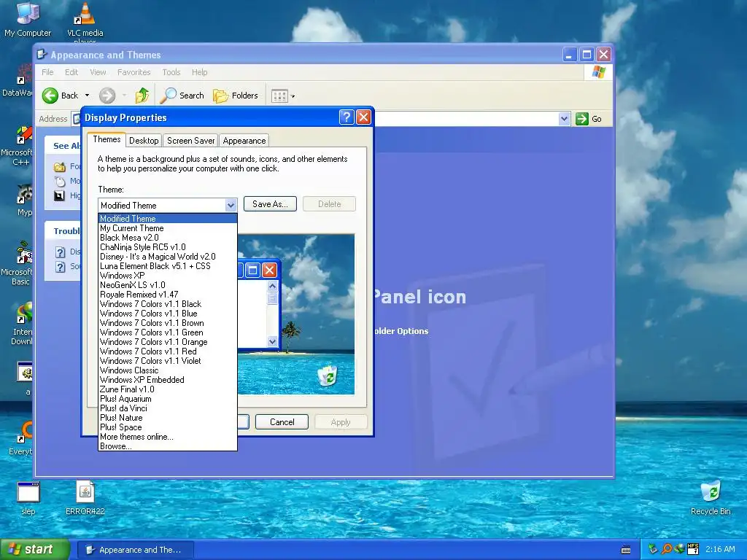Click the Apply button
Screen dimensions: 747x560
coord(341,422)
